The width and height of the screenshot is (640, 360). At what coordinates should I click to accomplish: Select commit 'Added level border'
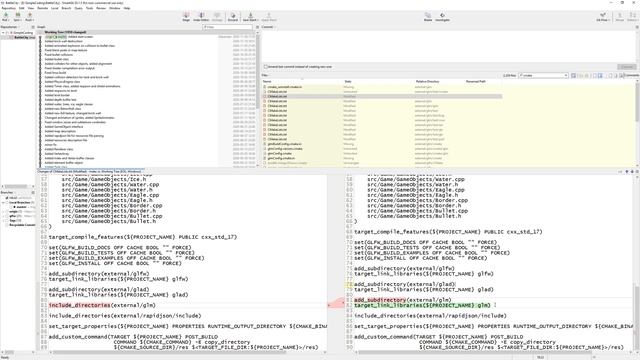57,95
